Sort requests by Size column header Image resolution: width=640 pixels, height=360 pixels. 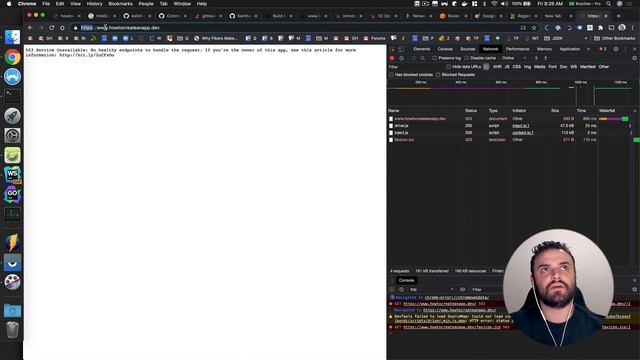555,111
